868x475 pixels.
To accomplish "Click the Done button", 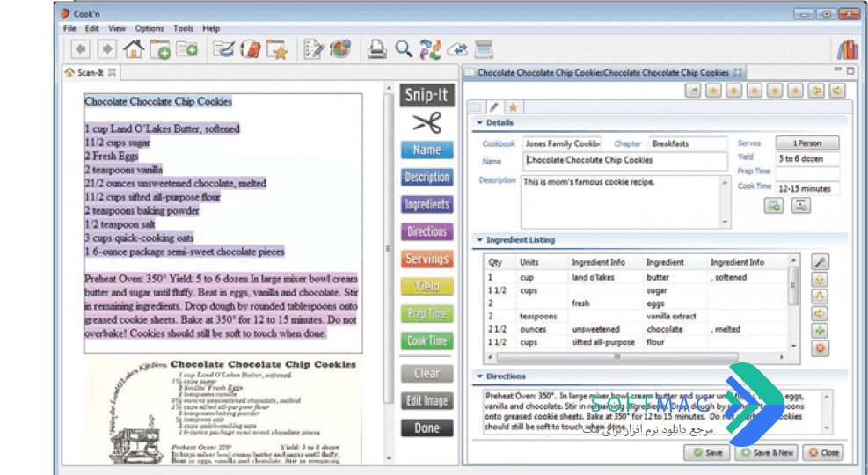I will (x=427, y=428).
